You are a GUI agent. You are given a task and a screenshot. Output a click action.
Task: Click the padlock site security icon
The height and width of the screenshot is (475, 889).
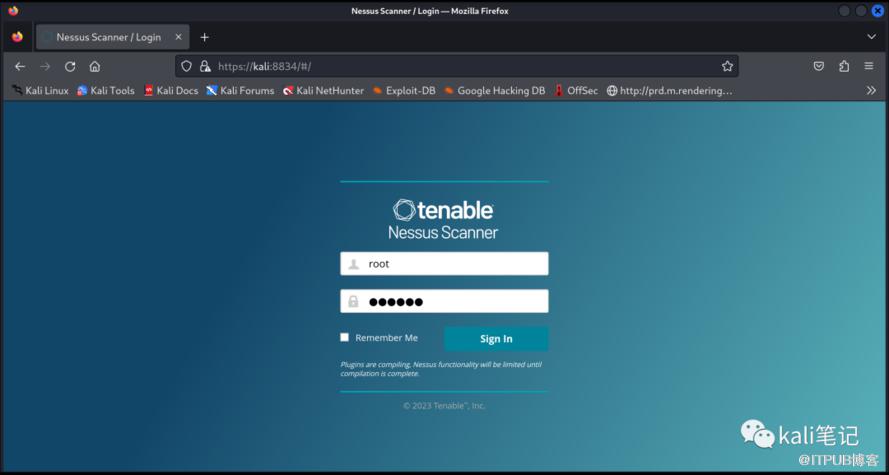click(204, 66)
